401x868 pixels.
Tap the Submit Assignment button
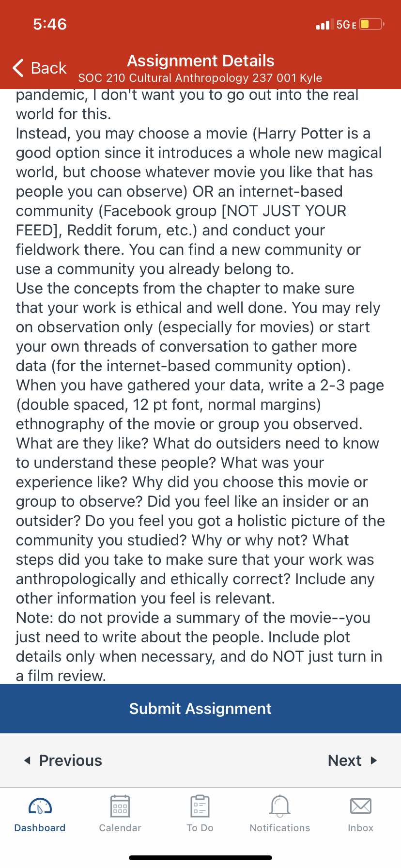click(x=200, y=709)
